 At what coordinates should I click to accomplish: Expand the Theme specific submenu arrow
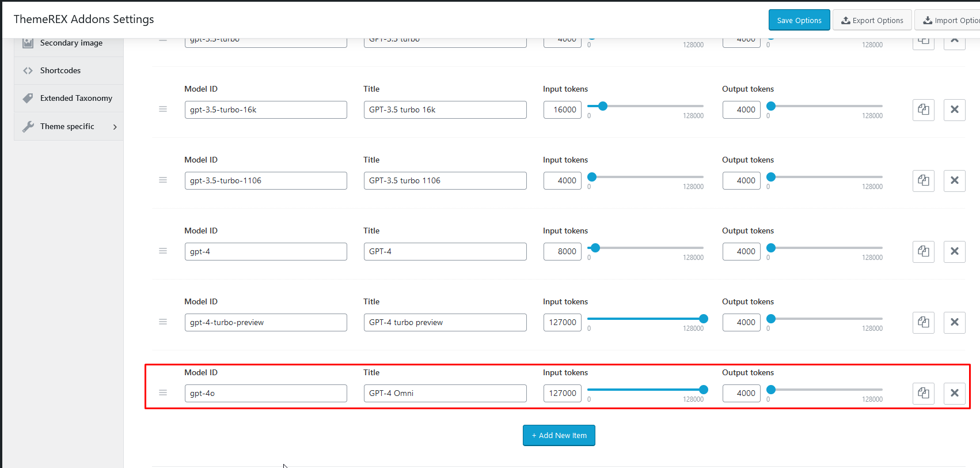tap(115, 127)
